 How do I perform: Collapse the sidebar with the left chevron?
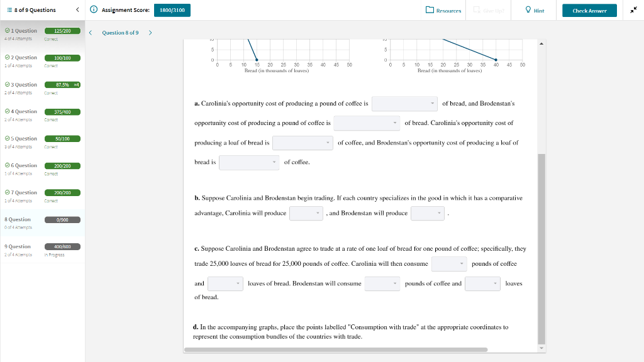[77, 10]
